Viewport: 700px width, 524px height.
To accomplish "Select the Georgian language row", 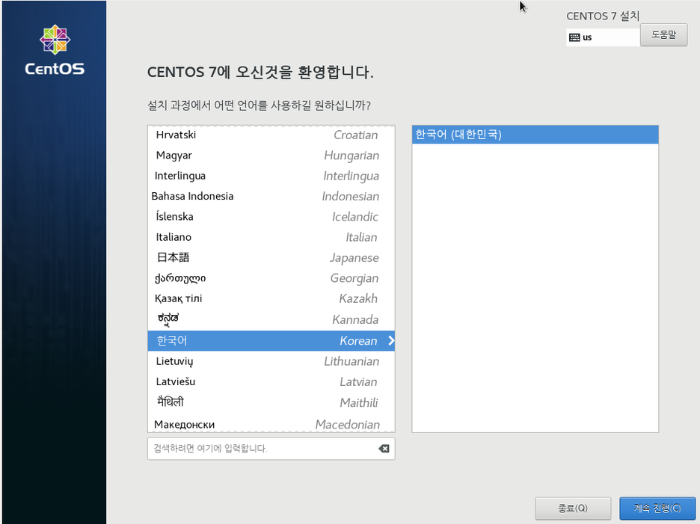I will (271, 279).
